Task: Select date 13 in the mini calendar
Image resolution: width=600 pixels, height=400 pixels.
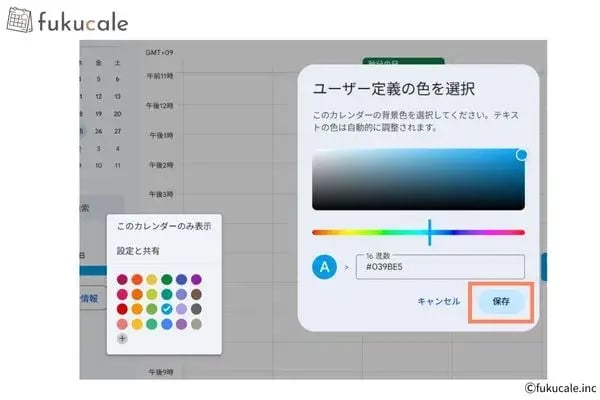Action: 118,96
